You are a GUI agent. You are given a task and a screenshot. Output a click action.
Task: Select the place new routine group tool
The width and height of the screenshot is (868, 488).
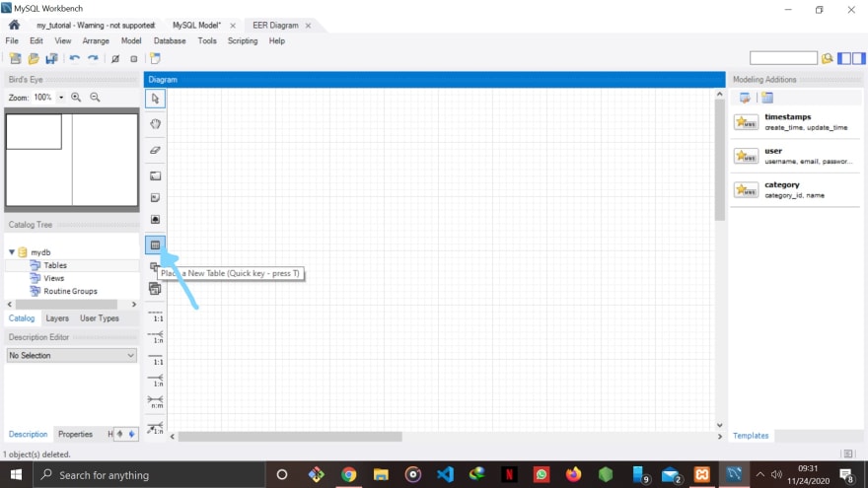click(155, 289)
